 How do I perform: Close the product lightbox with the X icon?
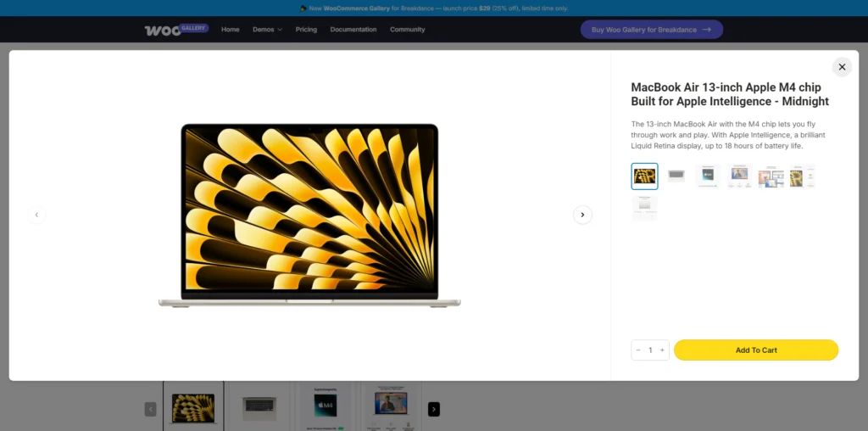[x=842, y=67]
